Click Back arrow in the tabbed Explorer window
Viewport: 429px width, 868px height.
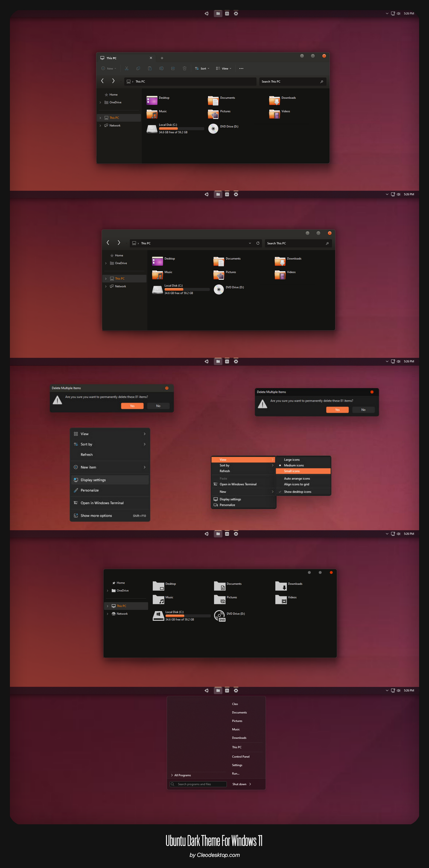102,81
